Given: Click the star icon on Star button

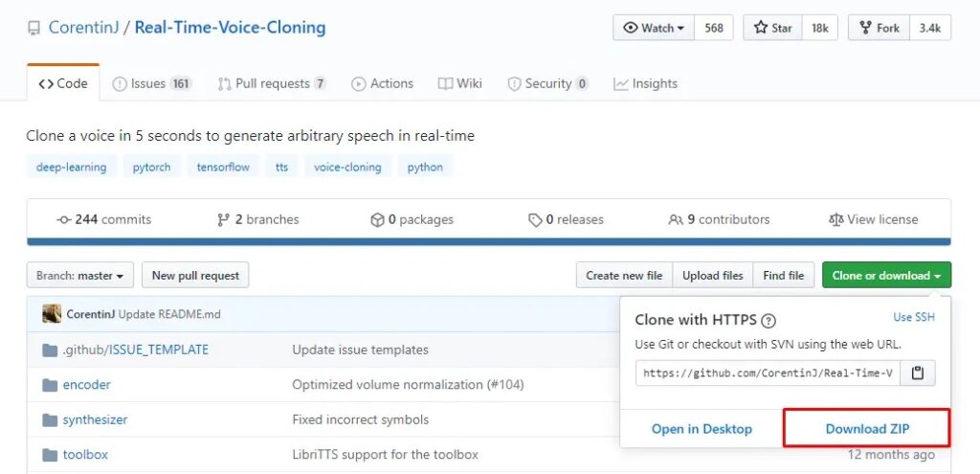Looking at the screenshot, I should (760, 28).
